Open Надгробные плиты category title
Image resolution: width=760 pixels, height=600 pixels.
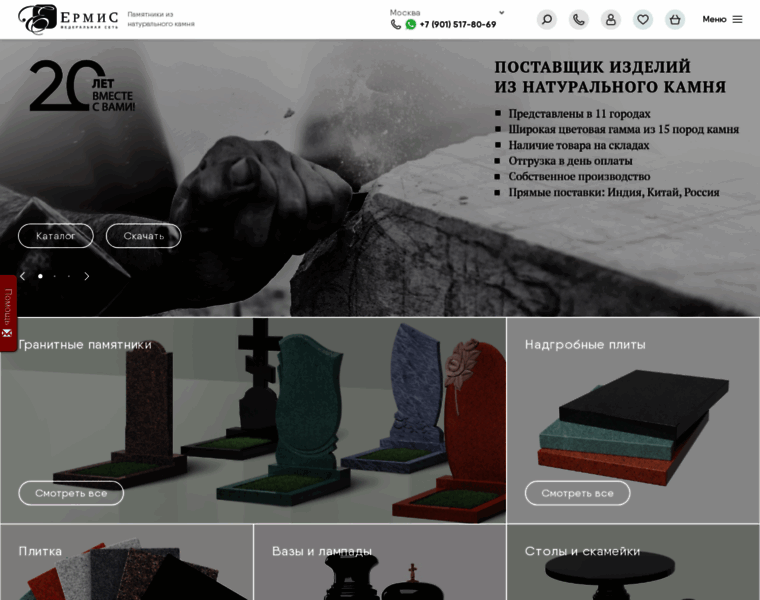pos(585,345)
